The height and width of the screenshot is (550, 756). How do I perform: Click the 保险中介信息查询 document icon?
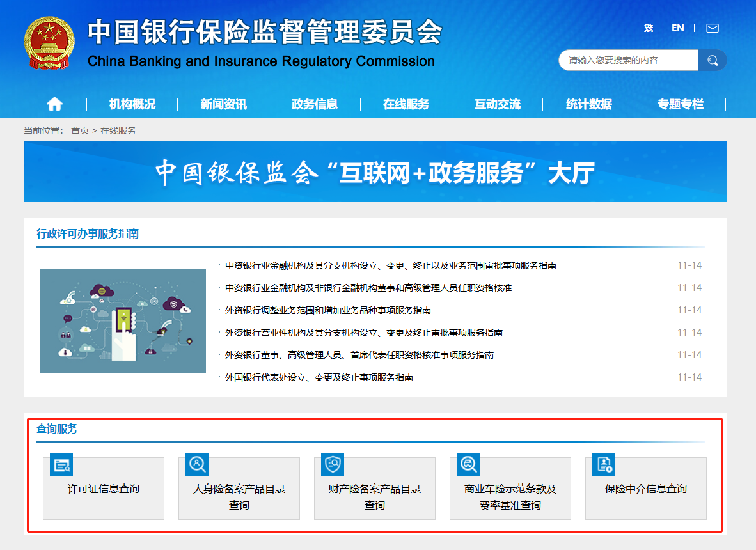(604, 465)
